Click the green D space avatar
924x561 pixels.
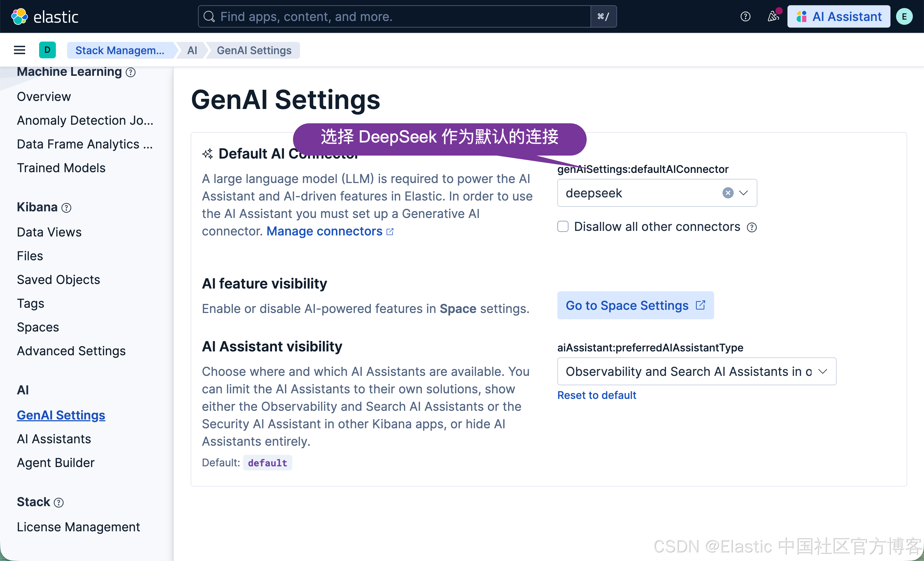[x=47, y=50]
